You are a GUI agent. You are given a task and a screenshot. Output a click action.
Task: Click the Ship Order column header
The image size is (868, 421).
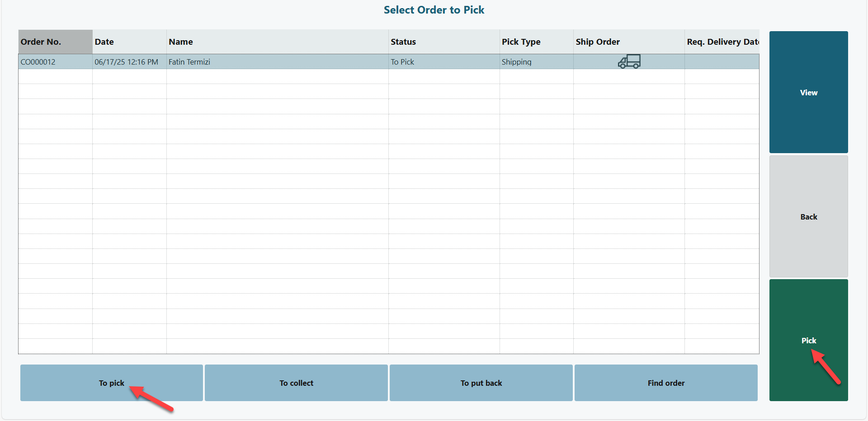click(x=598, y=42)
